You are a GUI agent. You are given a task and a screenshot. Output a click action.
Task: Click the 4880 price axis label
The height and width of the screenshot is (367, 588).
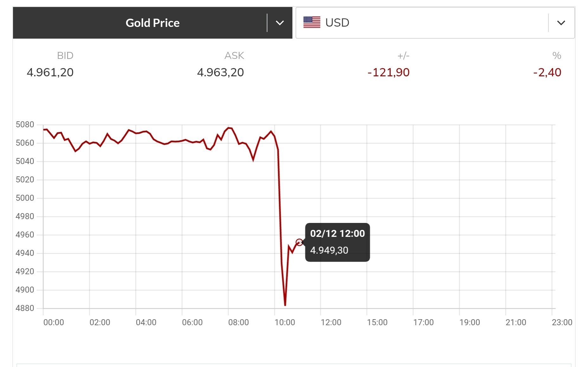pos(25,308)
